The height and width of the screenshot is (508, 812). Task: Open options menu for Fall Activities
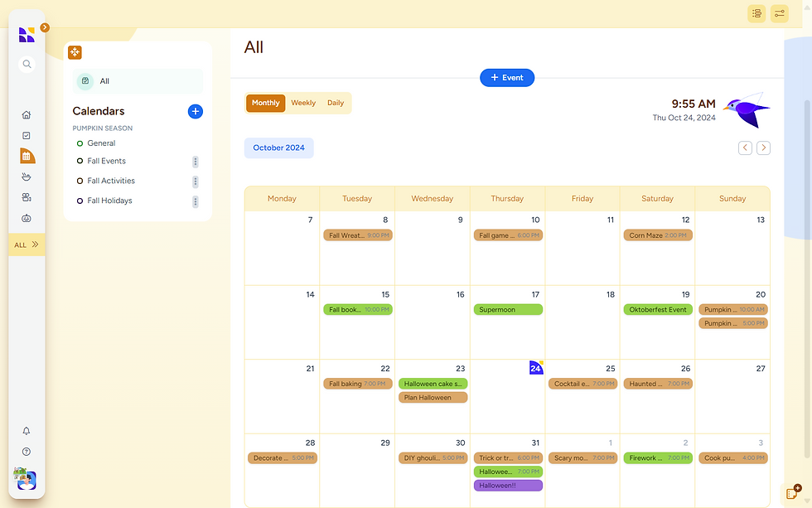(196, 181)
